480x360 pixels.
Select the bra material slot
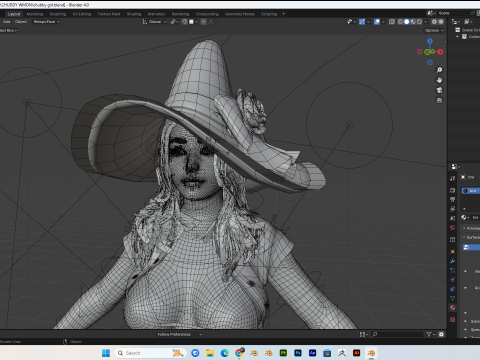(x=470, y=191)
